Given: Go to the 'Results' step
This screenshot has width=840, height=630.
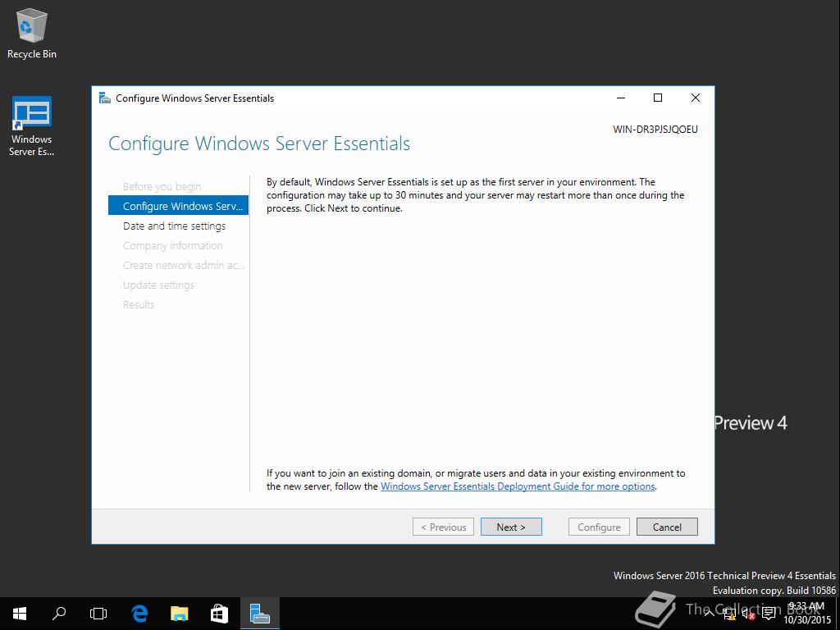Looking at the screenshot, I should (x=139, y=304).
